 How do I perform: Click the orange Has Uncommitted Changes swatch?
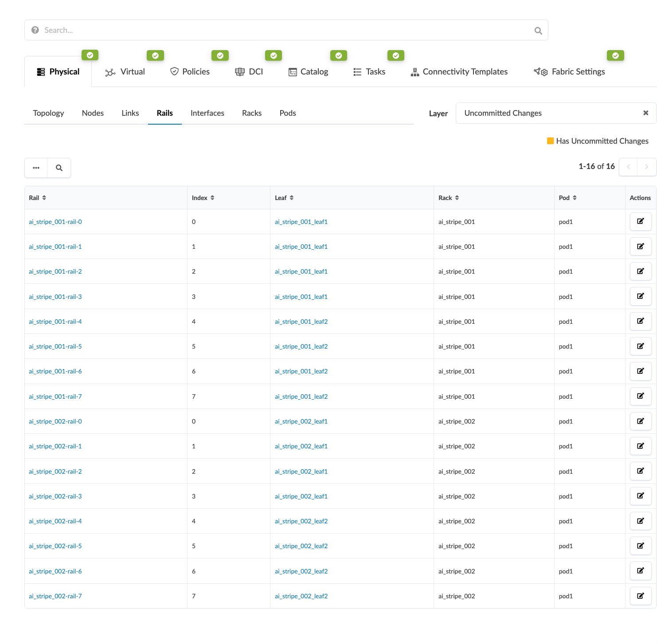[550, 141]
